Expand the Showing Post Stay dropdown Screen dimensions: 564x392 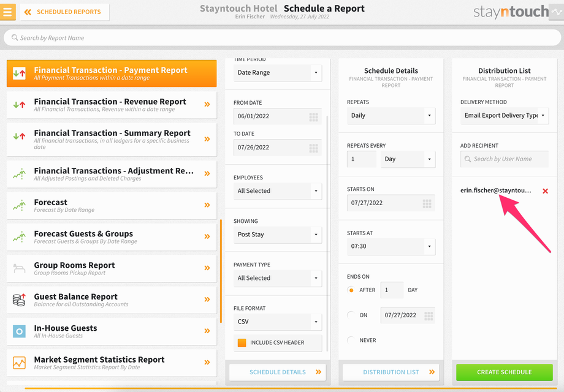coord(277,235)
